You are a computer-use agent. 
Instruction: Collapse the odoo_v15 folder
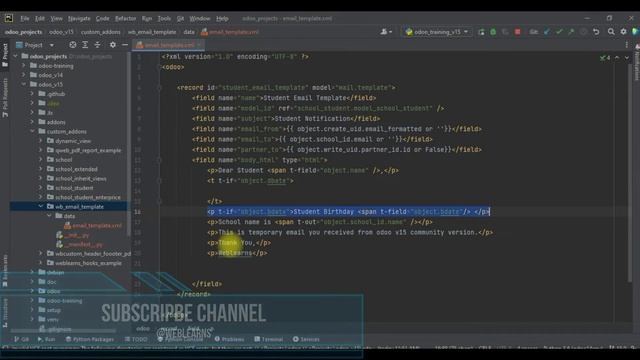click(24, 84)
